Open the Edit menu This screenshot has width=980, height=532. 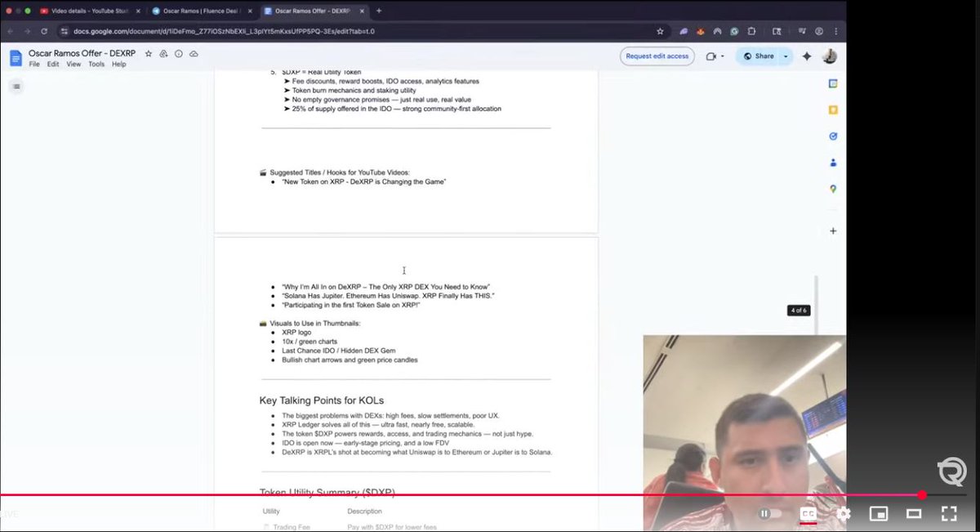[x=53, y=64]
